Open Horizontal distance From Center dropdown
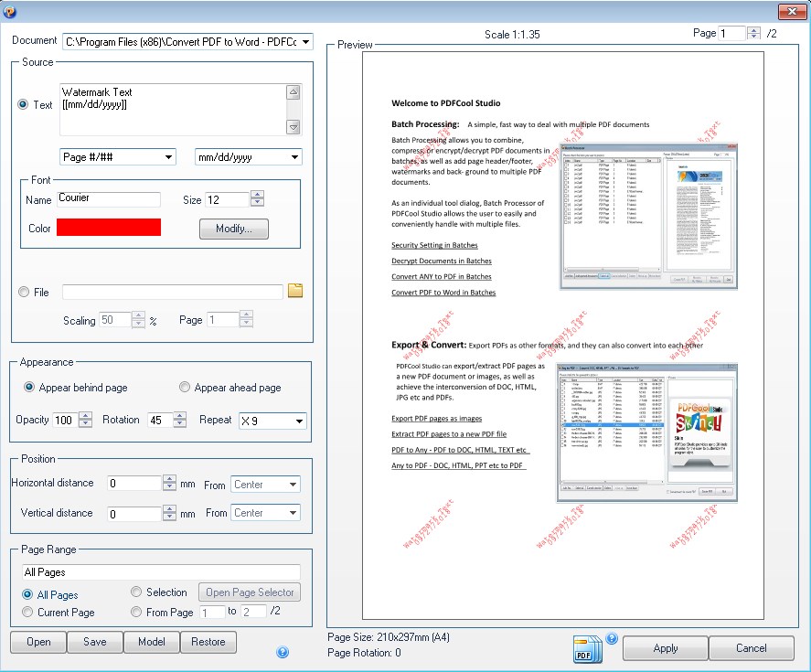The height and width of the screenshot is (672, 811). (293, 485)
